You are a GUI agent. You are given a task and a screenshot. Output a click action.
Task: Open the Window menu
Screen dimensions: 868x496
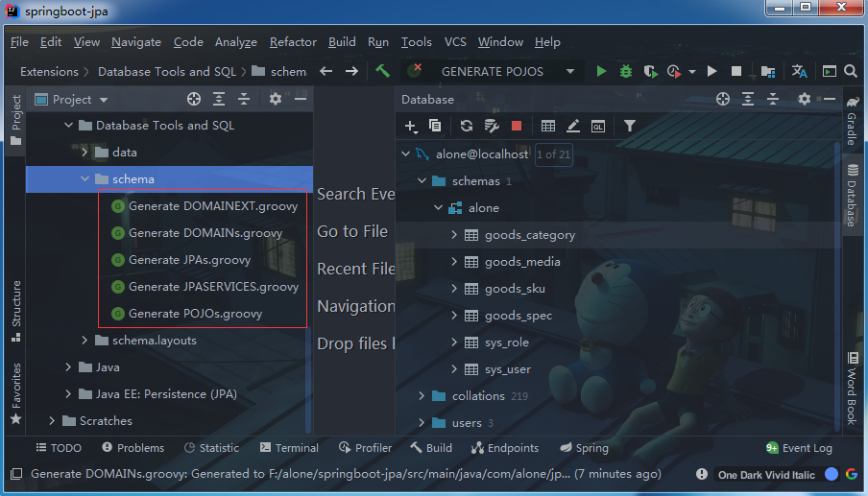coord(500,42)
